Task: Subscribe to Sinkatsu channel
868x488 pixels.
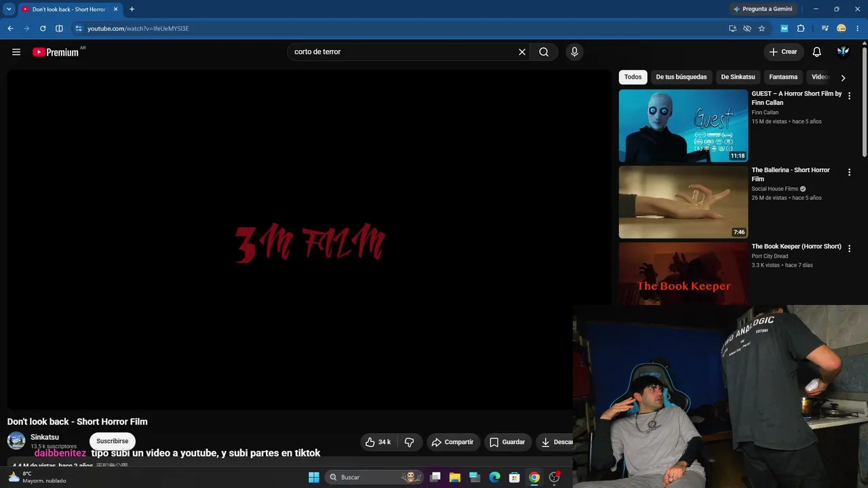Action: [x=113, y=441]
